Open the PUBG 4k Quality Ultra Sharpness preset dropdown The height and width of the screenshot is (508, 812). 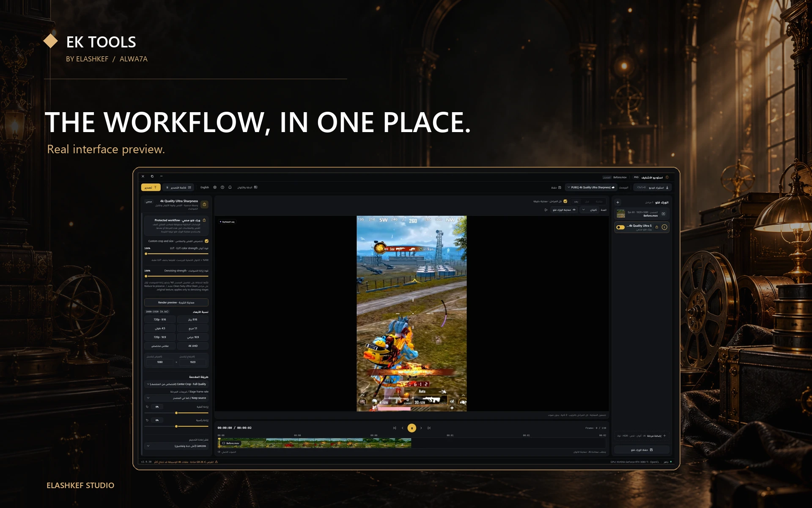click(591, 187)
